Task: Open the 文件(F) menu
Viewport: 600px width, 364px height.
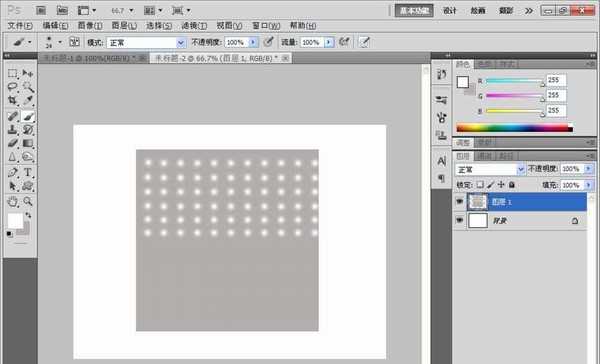Action: pos(20,26)
